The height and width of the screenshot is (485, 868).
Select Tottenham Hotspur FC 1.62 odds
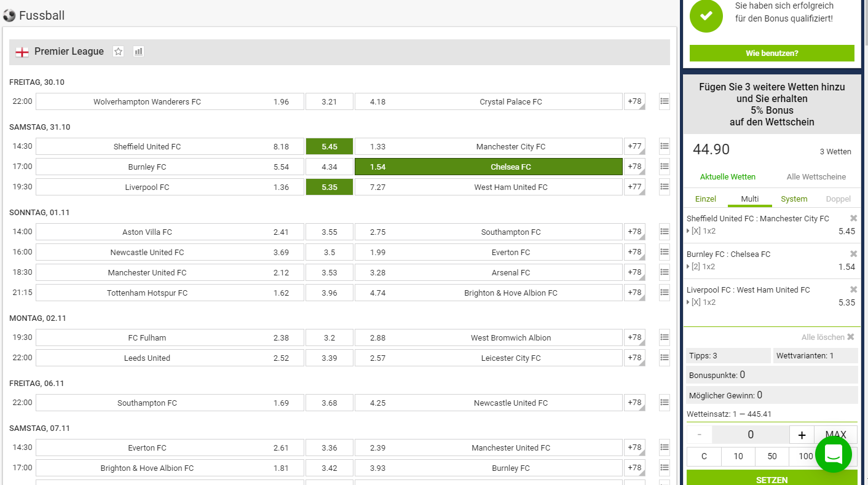pyautogui.click(x=170, y=293)
